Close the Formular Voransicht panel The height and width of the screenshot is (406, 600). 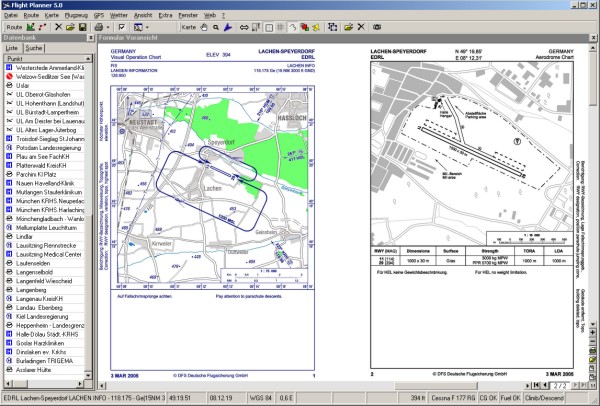(593, 38)
